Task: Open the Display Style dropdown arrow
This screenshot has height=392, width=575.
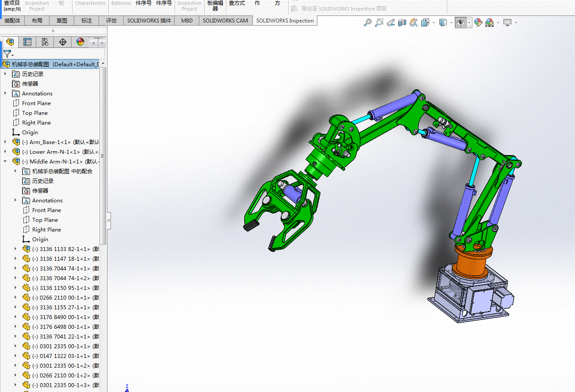Action: (x=450, y=23)
